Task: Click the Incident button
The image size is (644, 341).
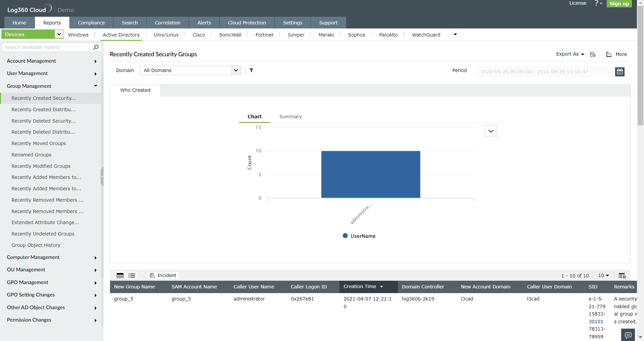Action: 163,275
